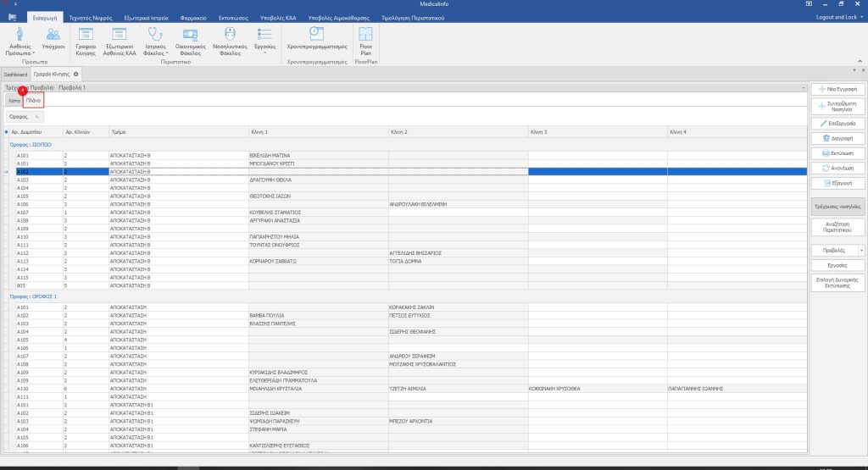Open the Floor Plan icon
Image resolution: width=868 pixels, height=470 pixels.
pos(365,35)
